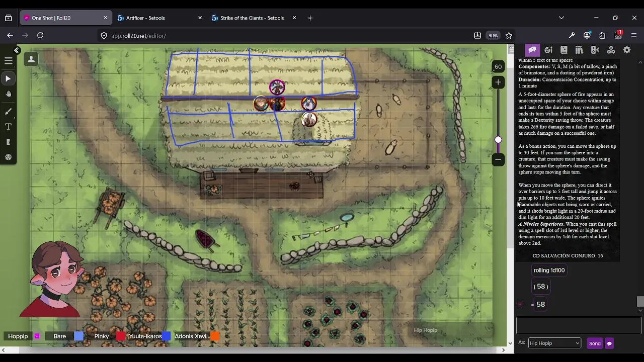Open the list-all-tabs dropdown arrow
The height and width of the screenshot is (362, 644).
561,18
